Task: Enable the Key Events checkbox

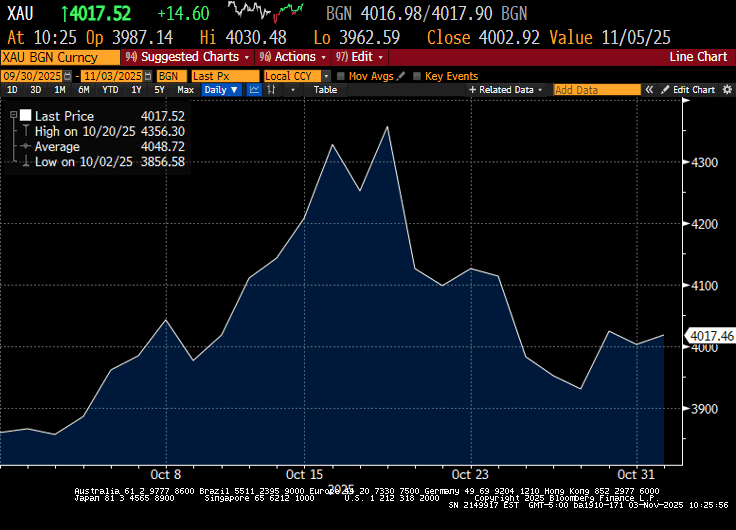Action: point(417,76)
